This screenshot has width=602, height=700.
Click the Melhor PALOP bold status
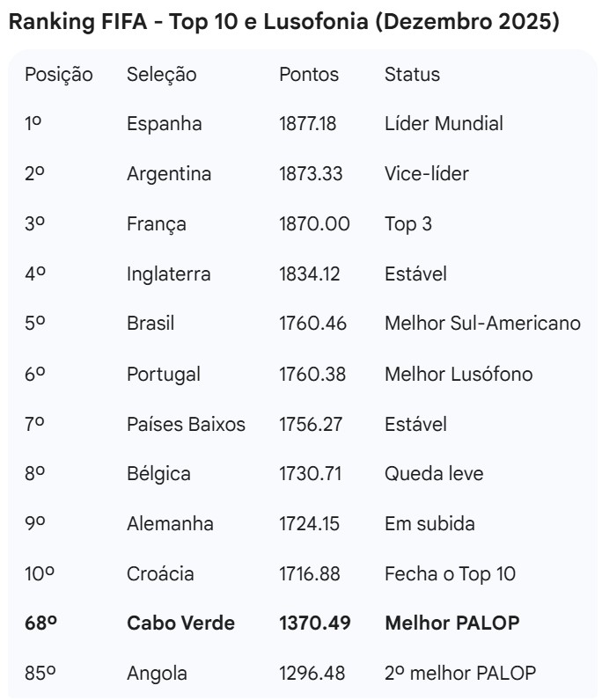(x=452, y=623)
